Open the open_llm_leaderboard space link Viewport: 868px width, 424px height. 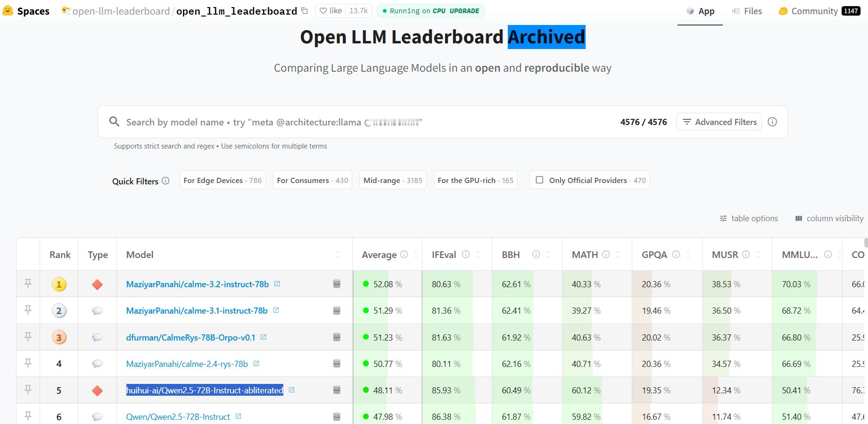[237, 11]
